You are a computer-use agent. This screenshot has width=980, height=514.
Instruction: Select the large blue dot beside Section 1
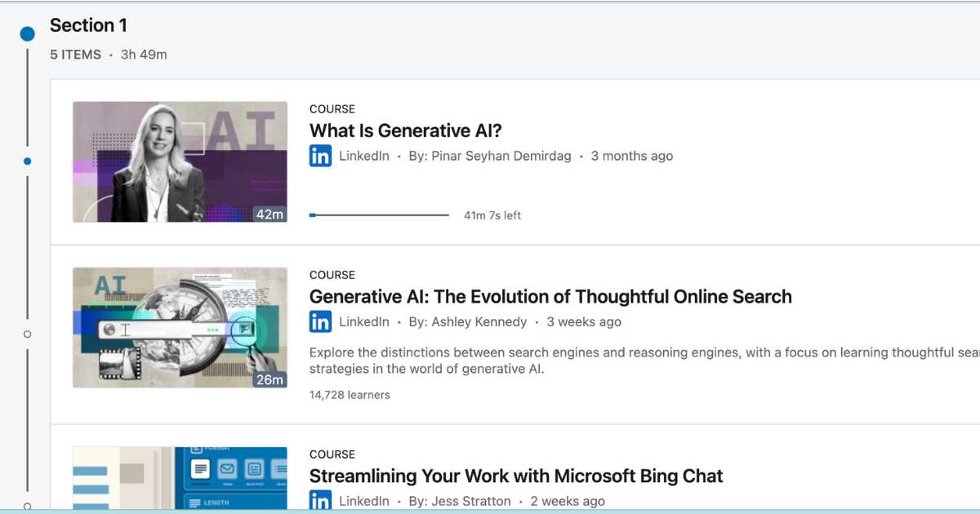point(27,33)
